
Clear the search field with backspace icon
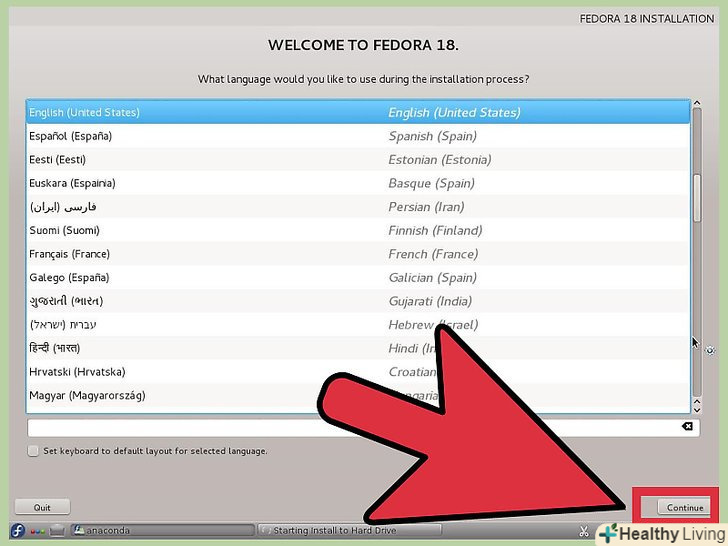pyautogui.click(x=688, y=426)
